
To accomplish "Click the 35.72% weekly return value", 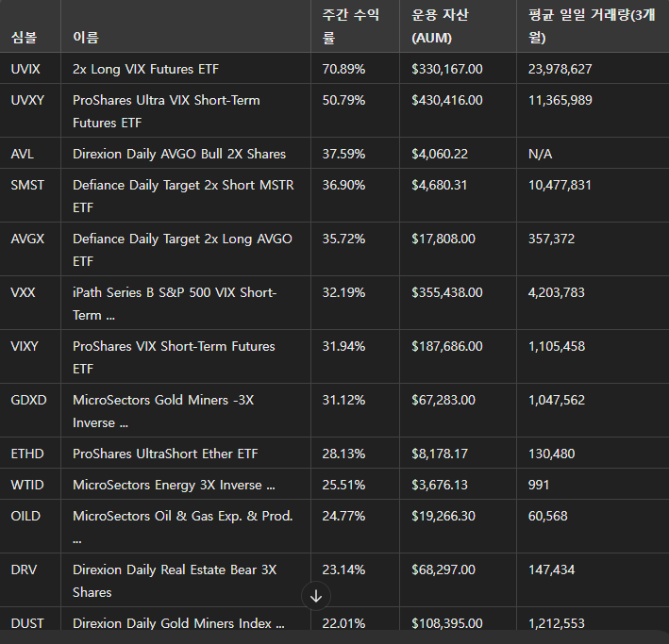I will tap(343, 239).
